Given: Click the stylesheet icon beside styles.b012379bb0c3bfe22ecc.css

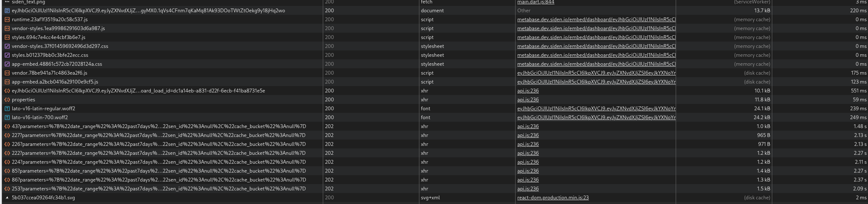Looking at the screenshot, I should click(7, 55).
